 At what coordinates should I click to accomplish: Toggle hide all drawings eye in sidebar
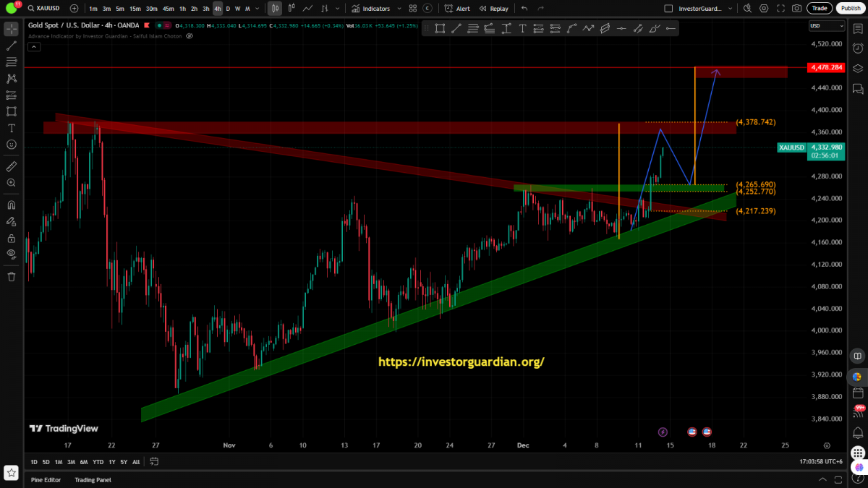click(x=12, y=254)
